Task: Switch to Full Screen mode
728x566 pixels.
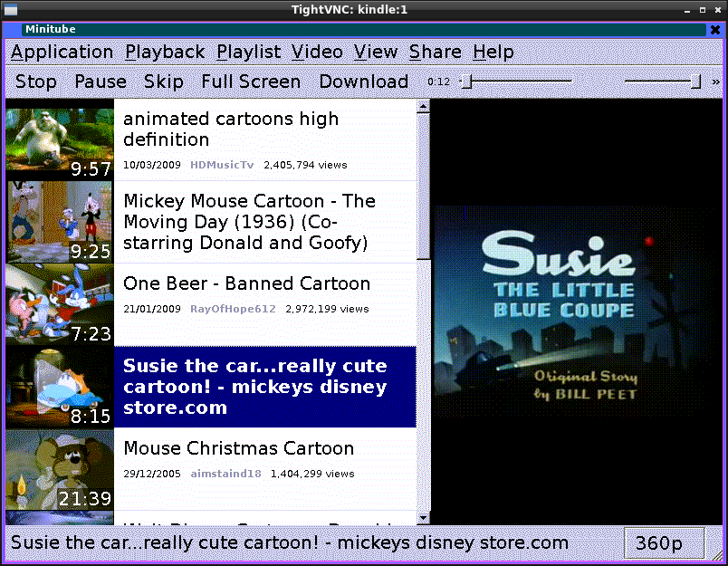Action: [x=251, y=82]
